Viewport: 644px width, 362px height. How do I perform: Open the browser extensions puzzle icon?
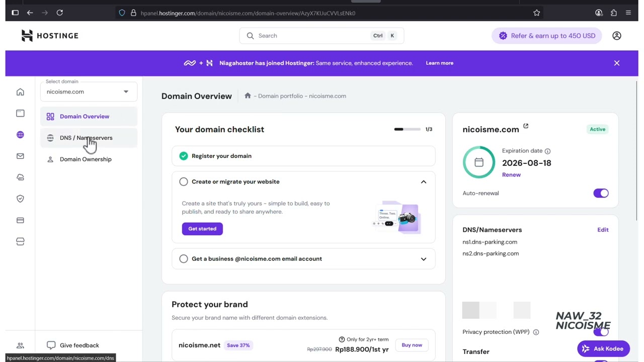(614, 13)
